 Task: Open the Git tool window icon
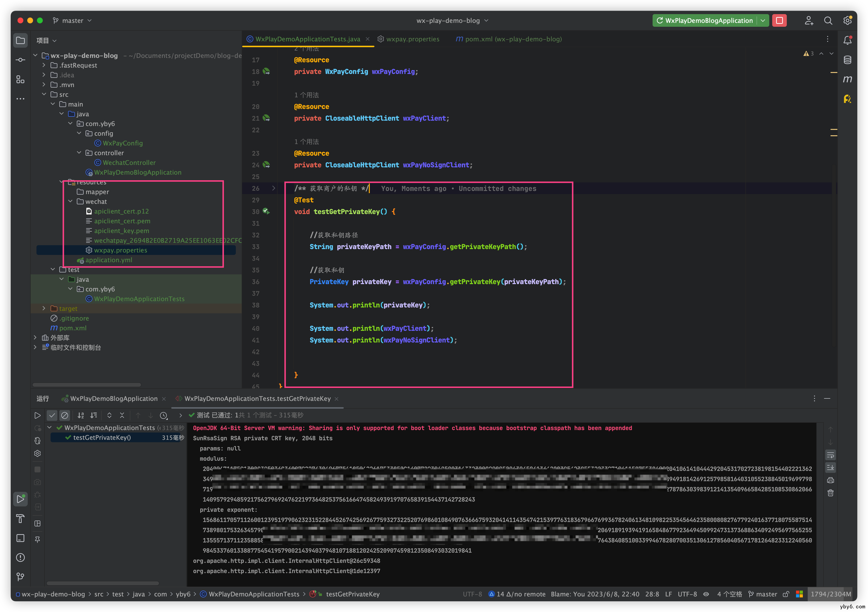[x=20, y=577]
